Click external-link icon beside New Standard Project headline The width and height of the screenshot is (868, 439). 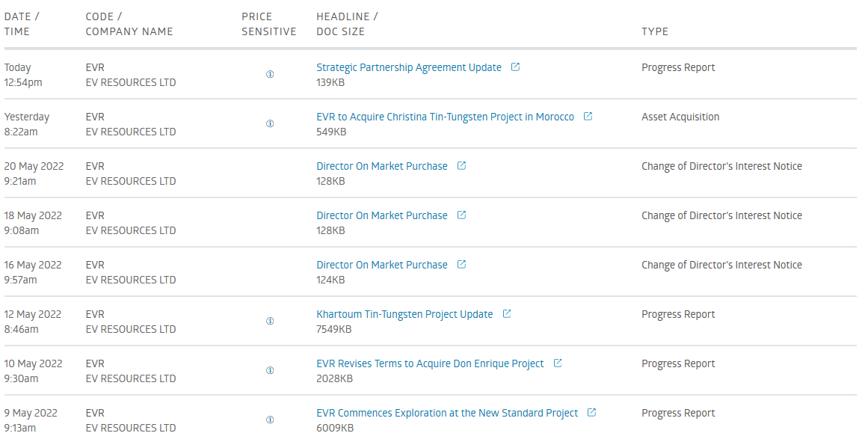tap(592, 412)
